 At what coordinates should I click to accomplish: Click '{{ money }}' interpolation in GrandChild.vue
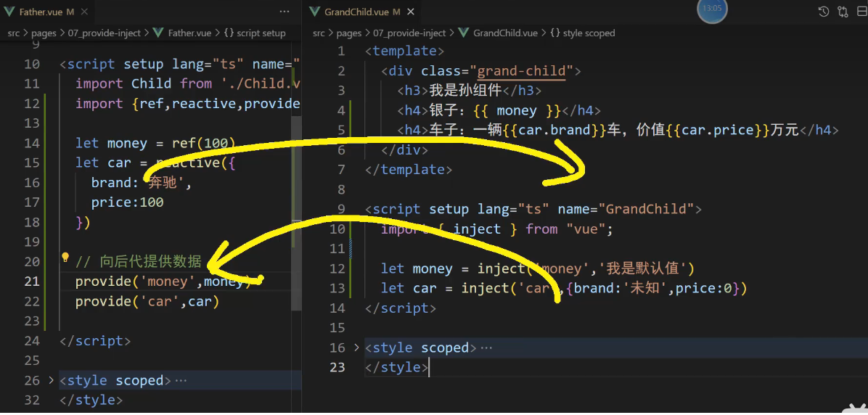click(517, 111)
